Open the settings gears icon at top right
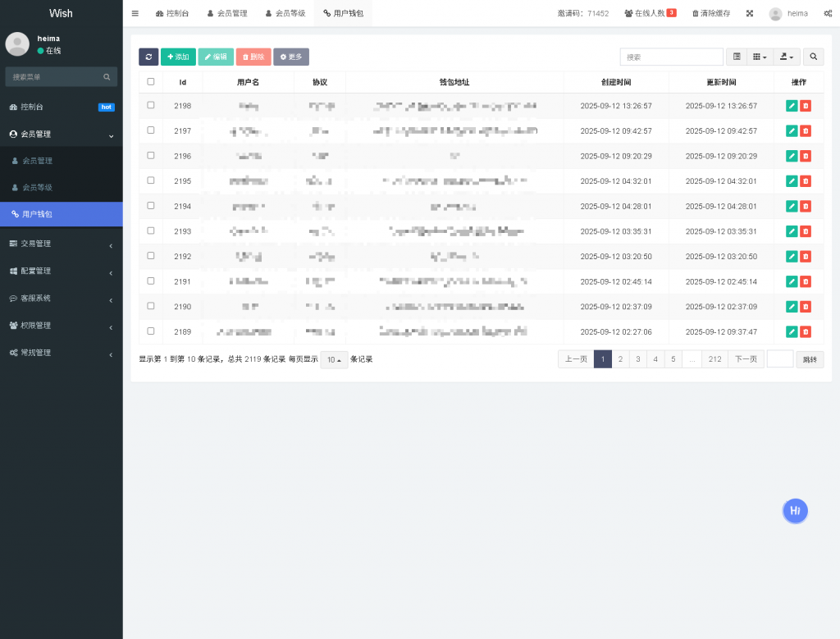The width and height of the screenshot is (840, 639). click(x=828, y=13)
